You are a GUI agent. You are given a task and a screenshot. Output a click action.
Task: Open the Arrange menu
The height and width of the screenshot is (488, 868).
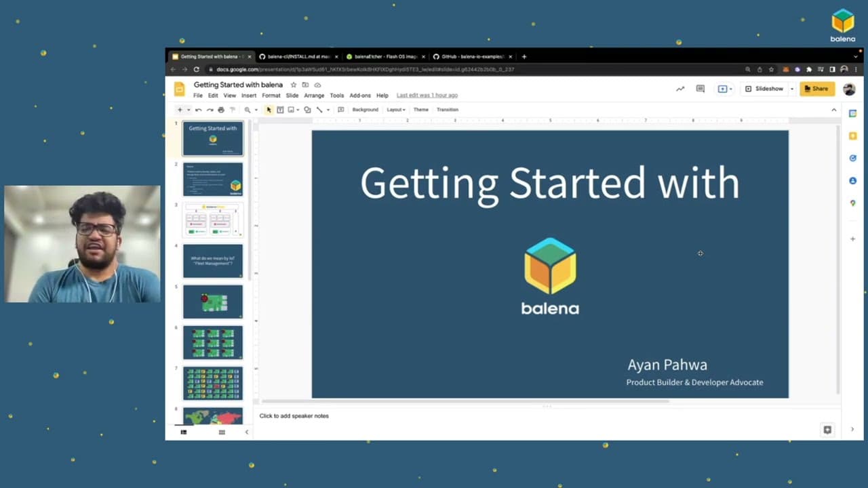click(x=314, y=96)
